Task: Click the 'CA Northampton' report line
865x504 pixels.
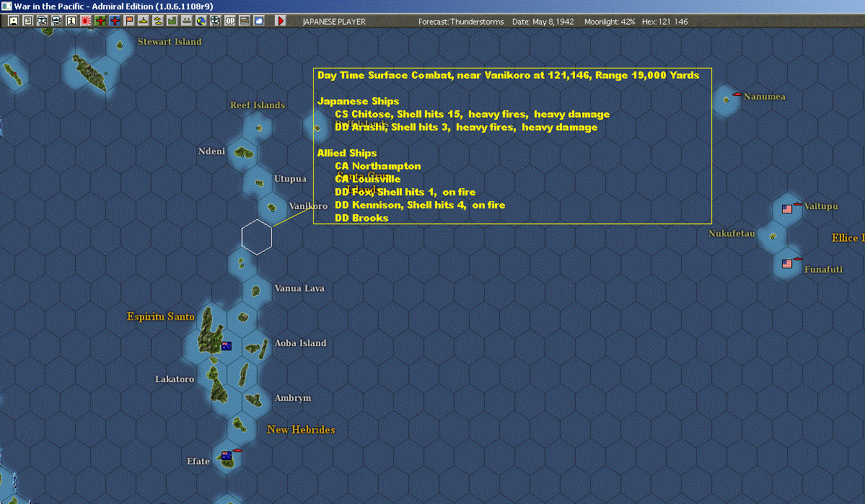Action: pyautogui.click(x=378, y=166)
